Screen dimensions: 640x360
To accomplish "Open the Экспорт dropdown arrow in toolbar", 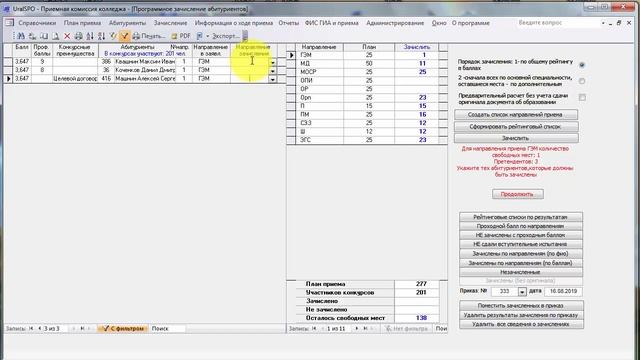I will 207,36.
